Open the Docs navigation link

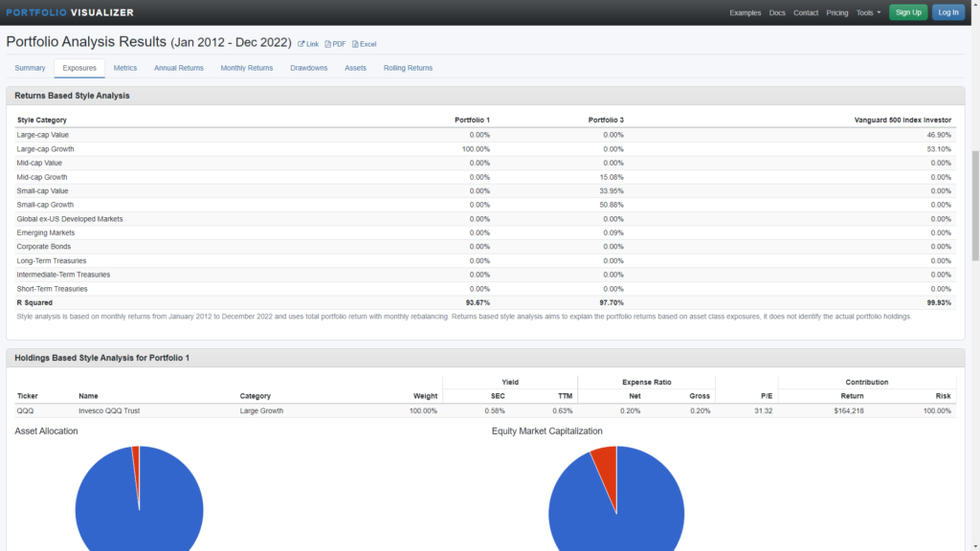point(777,12)
